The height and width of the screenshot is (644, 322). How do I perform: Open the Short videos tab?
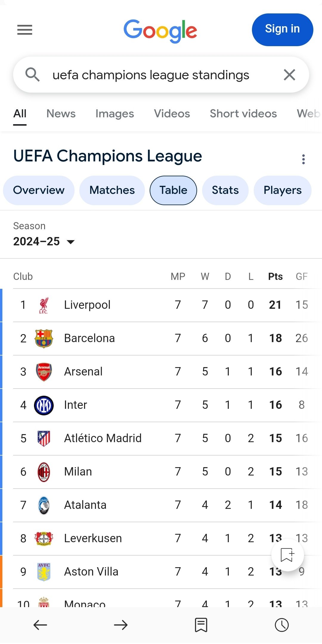point(243,114)
